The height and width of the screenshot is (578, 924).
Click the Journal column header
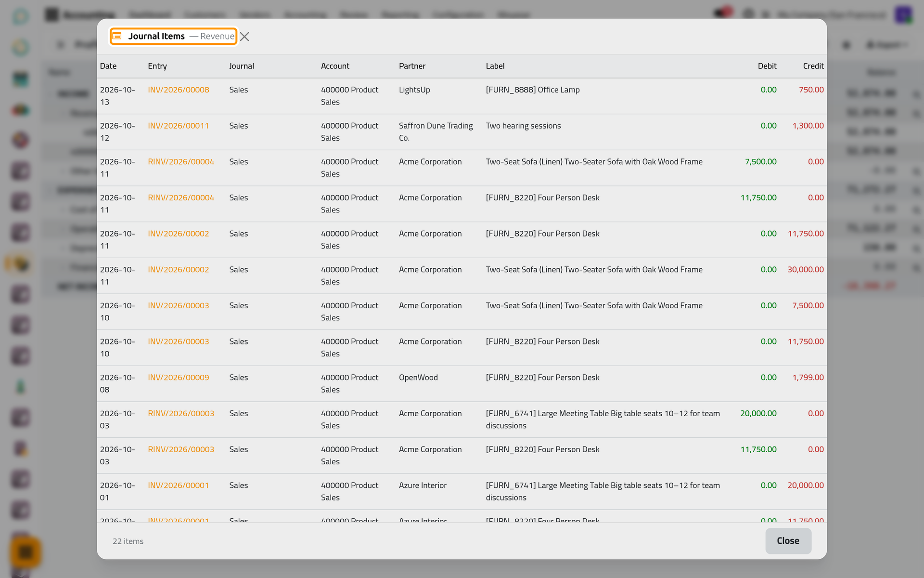click(242, 66)
